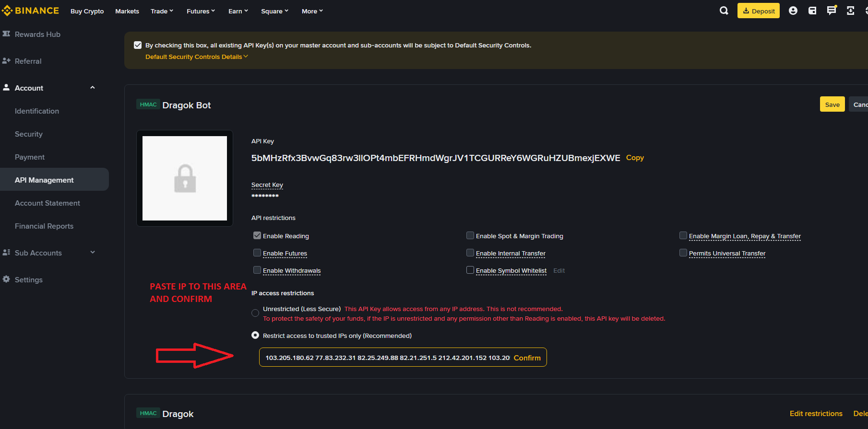This screenshot has width=868, height=429.
Task: Click the Cancel button
Action: coord(859,104)
